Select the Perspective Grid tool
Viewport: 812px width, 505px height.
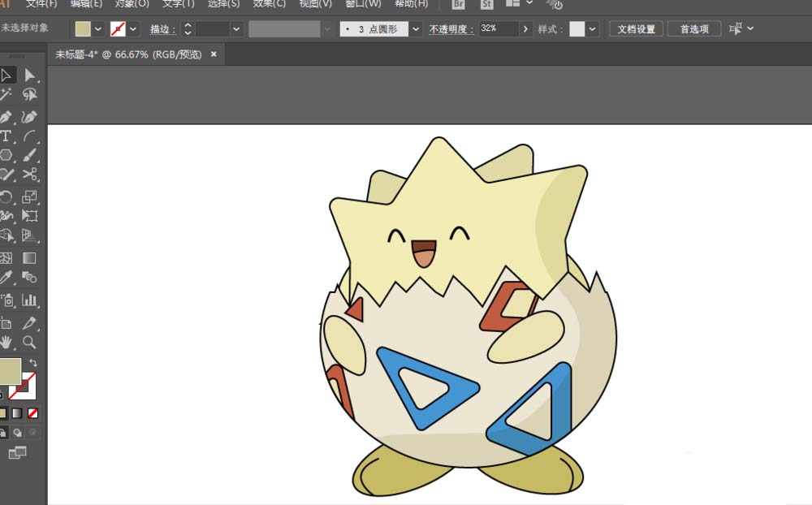29,235
